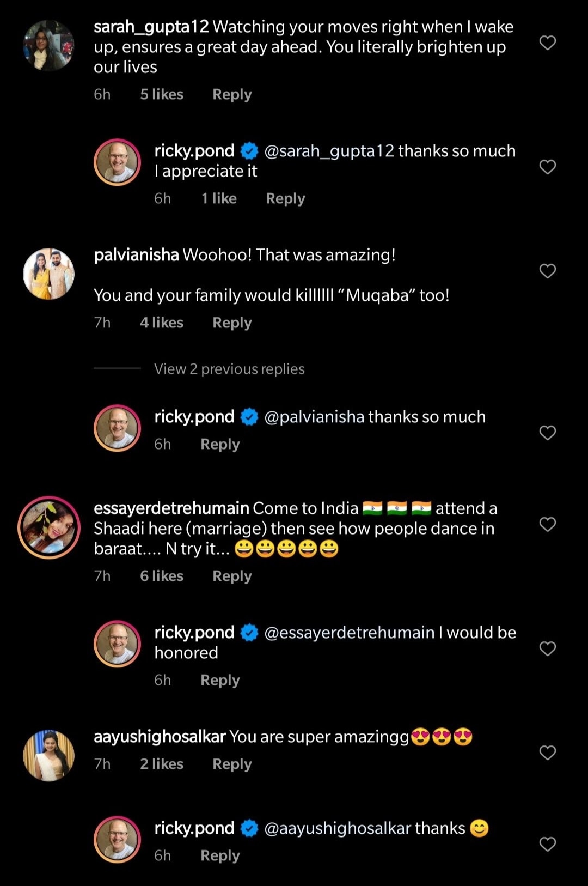Image resolution: width=588 pixels, height=886 pixels.
Task: View likes on essayerdetrehumain's comment
Action: (x=161, y=576)
